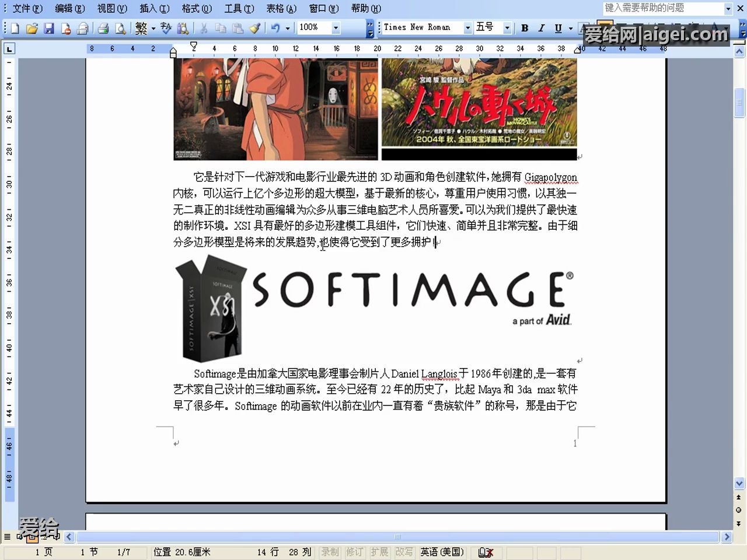Open the 帮助(H) menu
Viewport: 747px width, 560px height.
[x=366, y=9]
